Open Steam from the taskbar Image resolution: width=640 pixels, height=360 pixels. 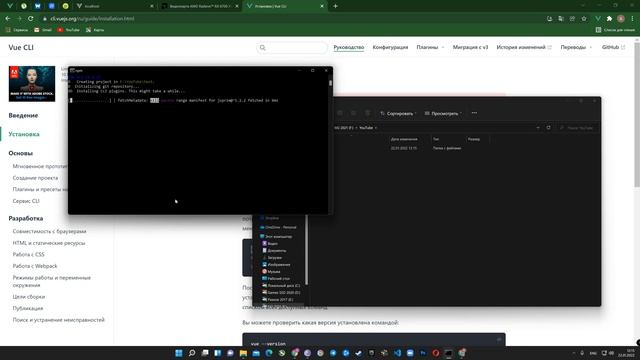tap(358, 353)
